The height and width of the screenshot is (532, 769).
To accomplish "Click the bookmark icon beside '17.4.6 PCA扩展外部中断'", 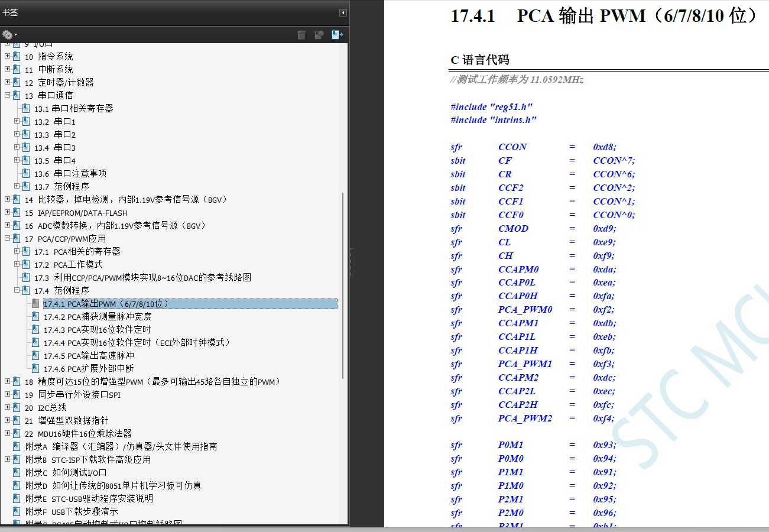I will pos(35,368).
